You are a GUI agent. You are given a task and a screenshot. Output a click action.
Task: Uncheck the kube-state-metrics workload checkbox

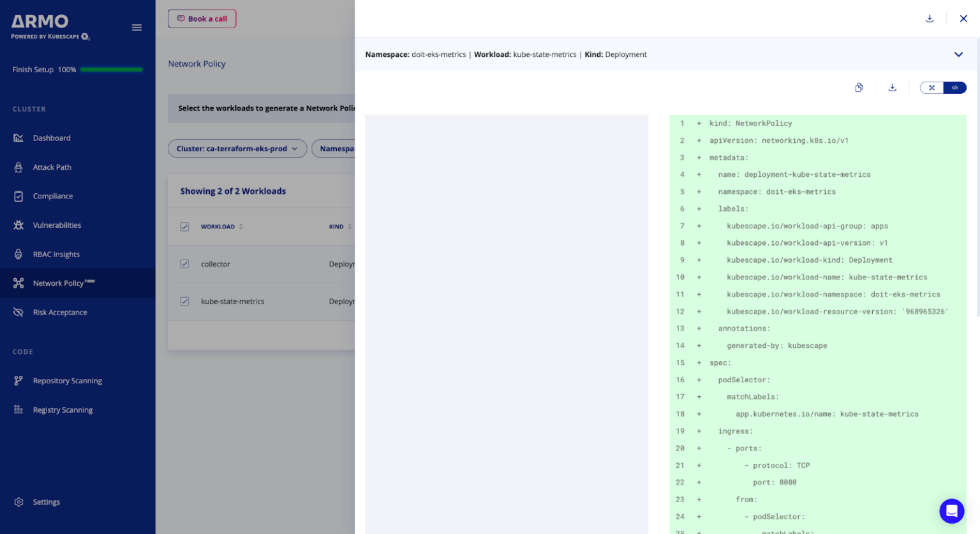click(x=184, y=301)
